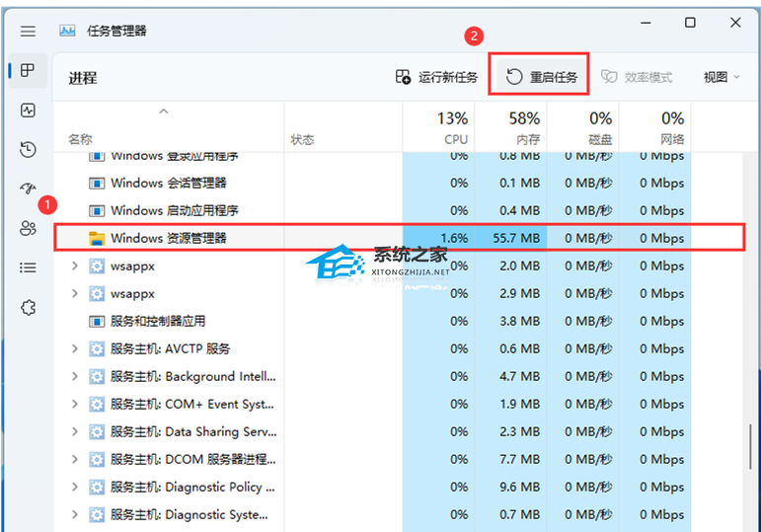Open the 视图 dropdown
This screenshot has height=532, width=761.
(x=722, y=77)
